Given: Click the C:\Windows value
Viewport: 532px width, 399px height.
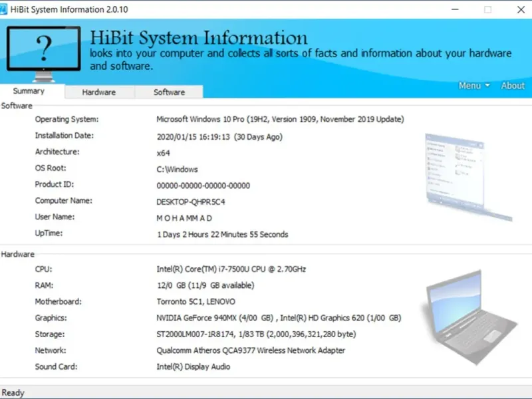Looking at the screenshot, I should (177, 170).
